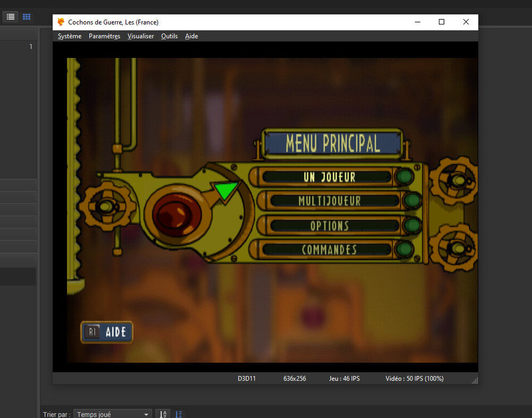
Task: Choose OPTIONS in the game menu
Action: point(329,225)
